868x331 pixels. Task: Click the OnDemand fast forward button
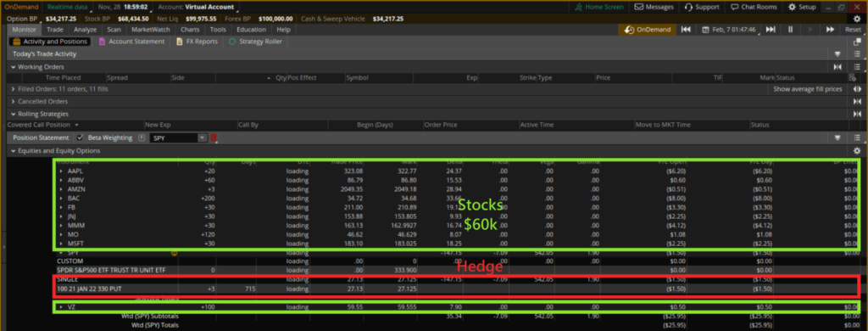tap(830, 30)
